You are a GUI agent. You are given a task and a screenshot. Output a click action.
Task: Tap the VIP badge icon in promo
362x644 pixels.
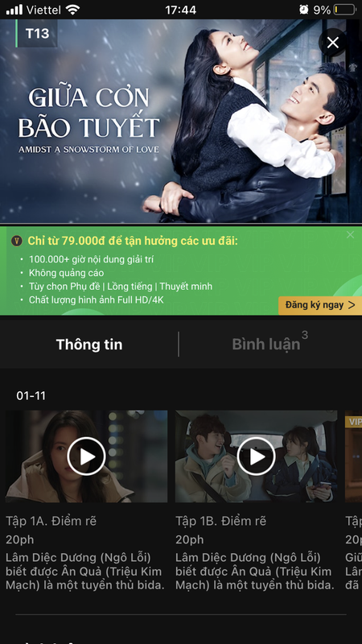pyautogui.click(x=16, y=241)
